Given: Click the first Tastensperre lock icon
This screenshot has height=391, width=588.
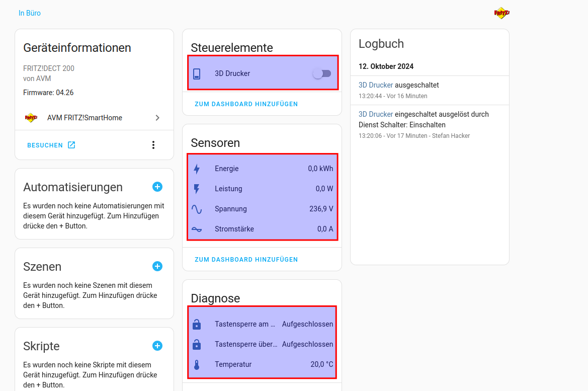Looking at the screenshot, I should [x=197, y=325].
